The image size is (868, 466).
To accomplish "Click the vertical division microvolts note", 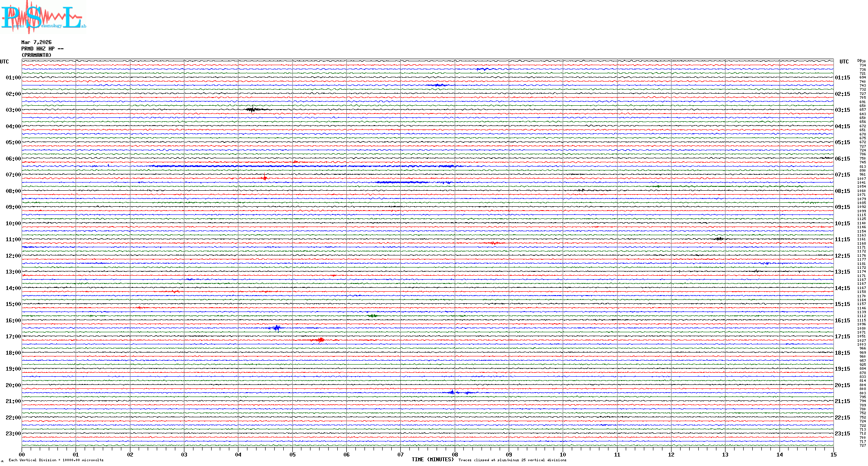I will 56,460.
